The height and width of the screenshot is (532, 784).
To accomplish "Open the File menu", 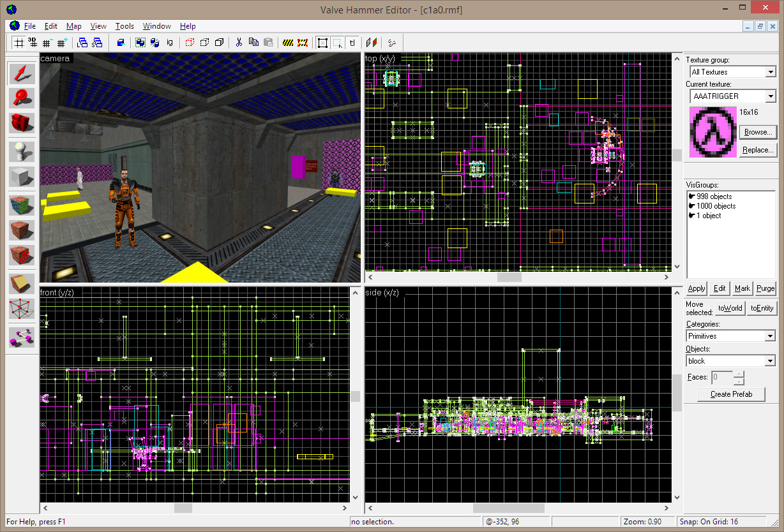I will [x=29, y=26].
